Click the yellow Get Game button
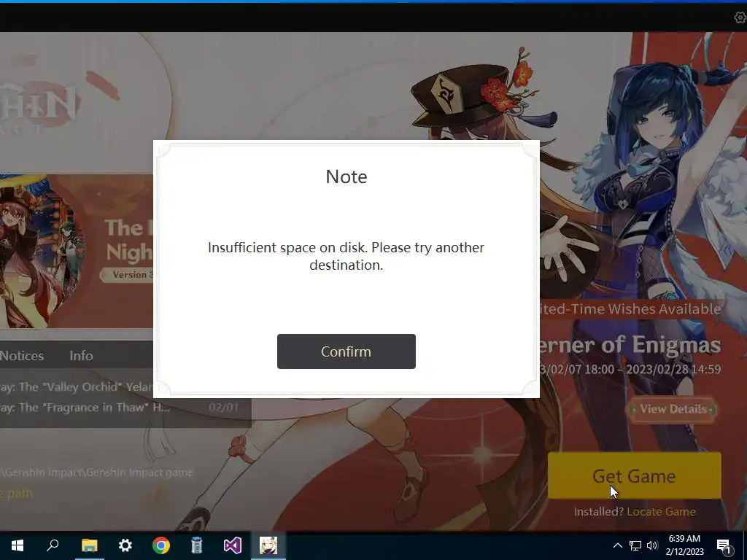This screenshot has width=747, height=560. pos(634,475)
